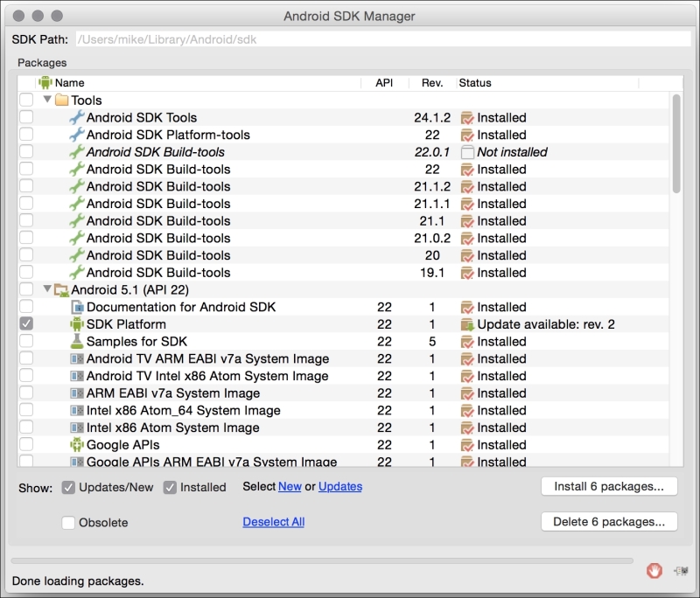
Task: Click installed status icon for Android SDK Tools
Action: pos(467,118)
